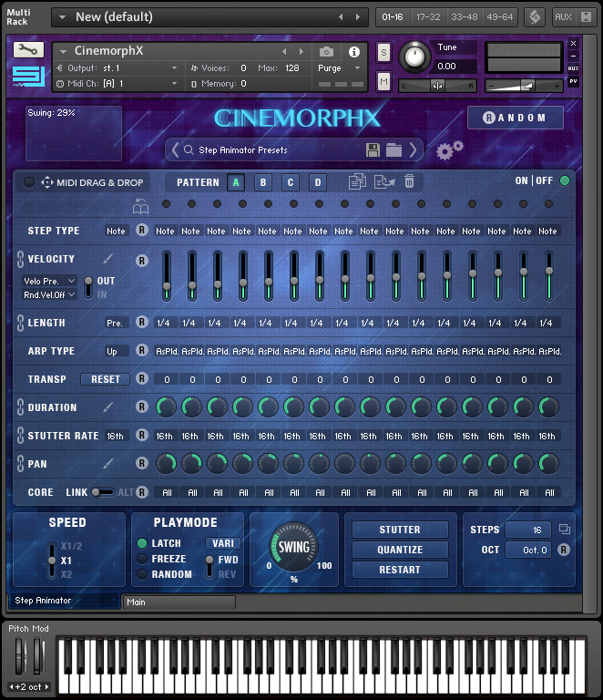Click the RANDOM button
Viewport: 603px width, 700px height.
click(516, 118)
